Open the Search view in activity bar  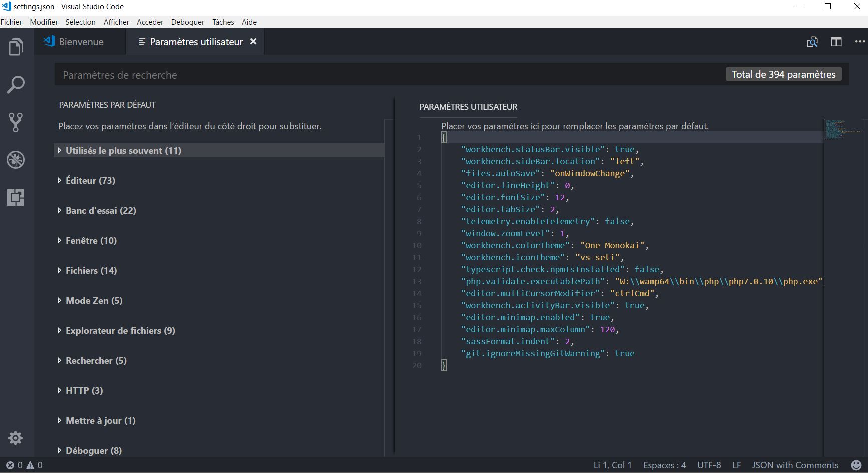[x=16, y=84]
